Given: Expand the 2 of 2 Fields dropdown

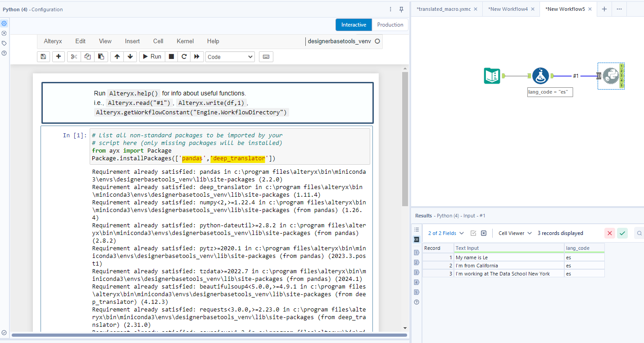Looking at the screenshot, I should 446,233.
